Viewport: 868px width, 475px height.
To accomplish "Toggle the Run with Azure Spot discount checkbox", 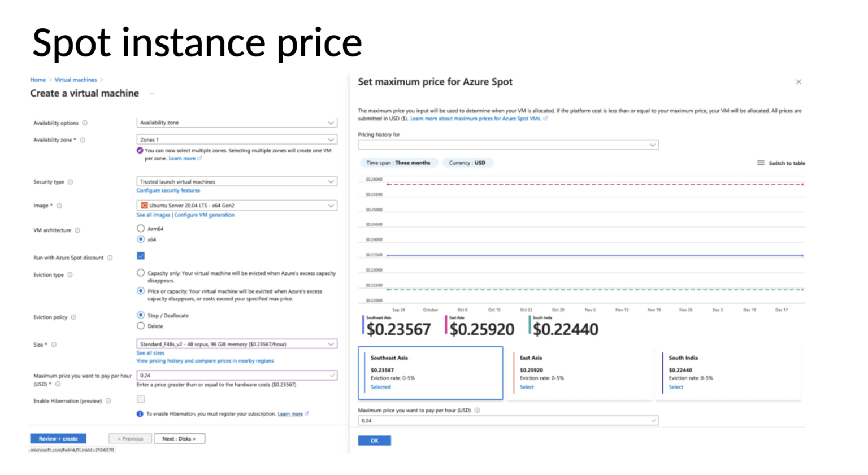I will [141, 256].
